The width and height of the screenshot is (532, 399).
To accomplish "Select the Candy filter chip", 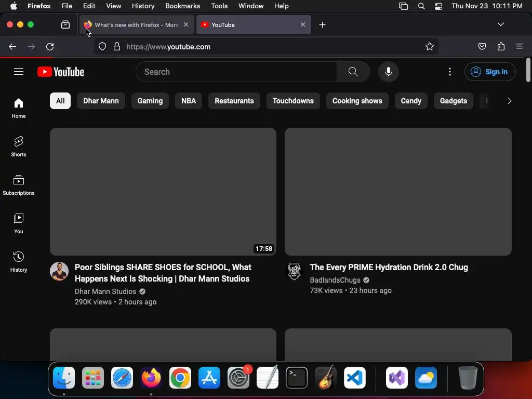I will tap(411, 101).
